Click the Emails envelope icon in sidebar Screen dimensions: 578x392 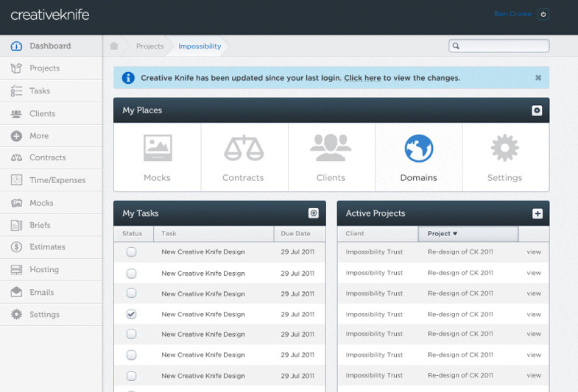pyautogui.click(x=16, y=292)
